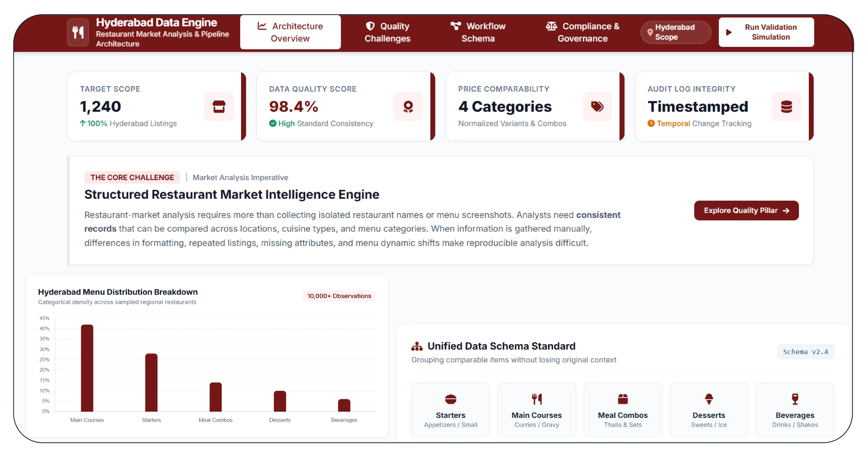Go to the Workflow Schema tab
This screenshot has width=868, height=457.
point(478,32)
